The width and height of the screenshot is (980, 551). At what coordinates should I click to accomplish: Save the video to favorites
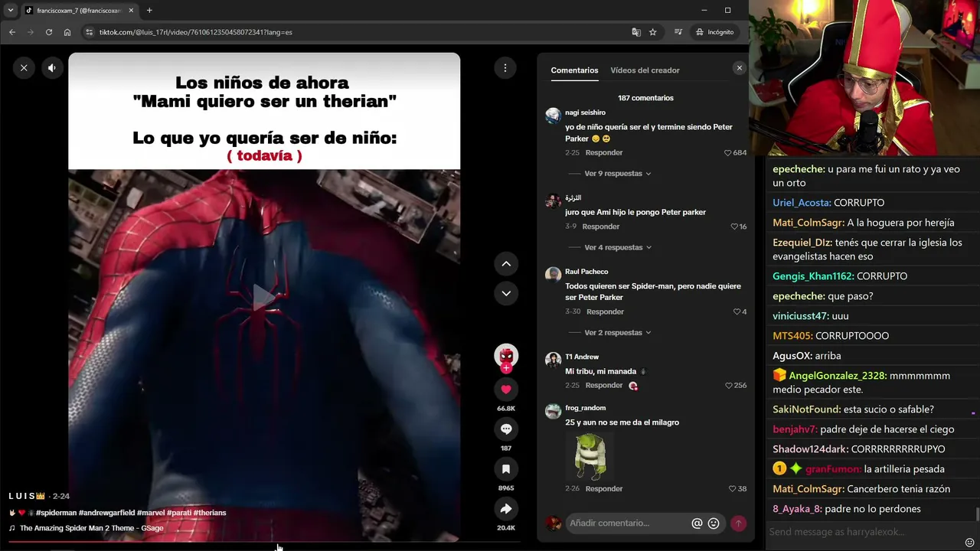coord(506,469)
